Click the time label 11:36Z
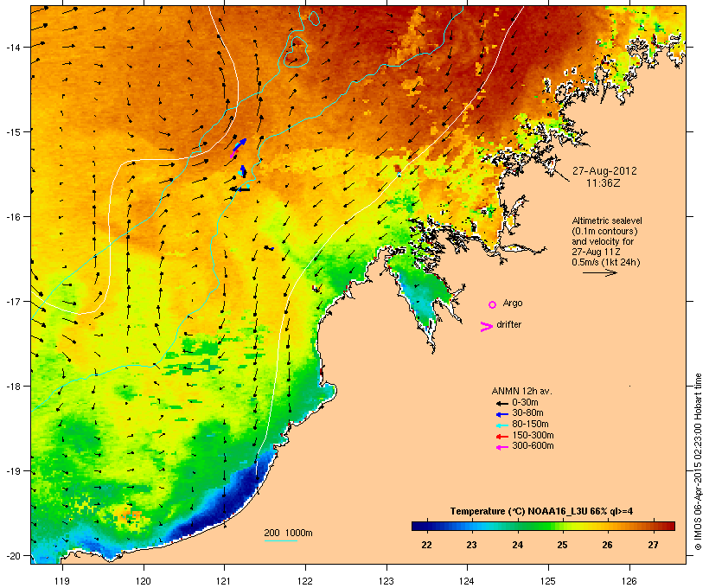Viewport: 709px width, 588px height. point(604,183)
